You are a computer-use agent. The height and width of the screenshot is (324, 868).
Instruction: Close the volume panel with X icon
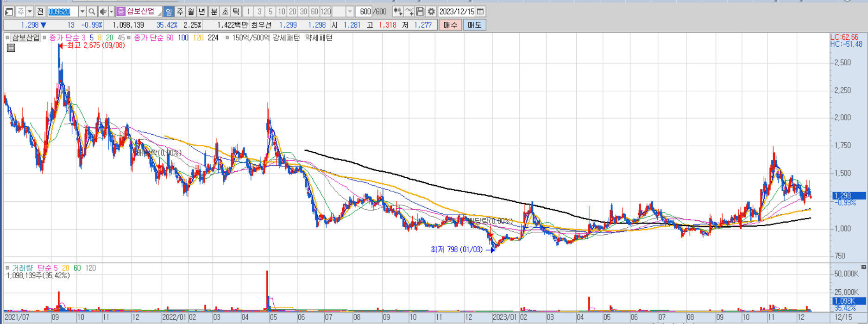pos(863,267)
